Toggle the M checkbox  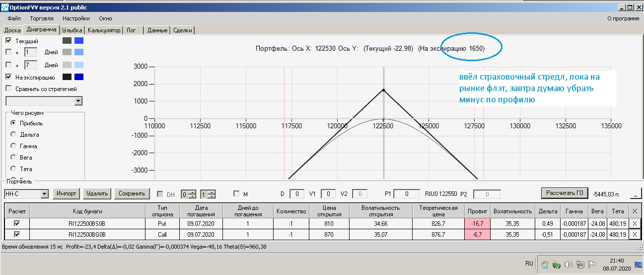236,193
